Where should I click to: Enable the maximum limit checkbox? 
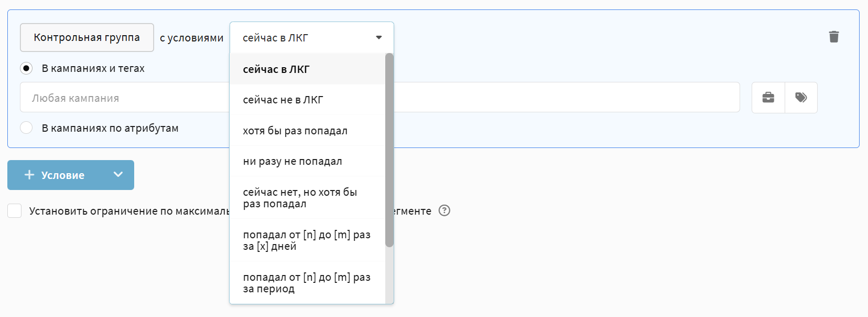(15, 211)
